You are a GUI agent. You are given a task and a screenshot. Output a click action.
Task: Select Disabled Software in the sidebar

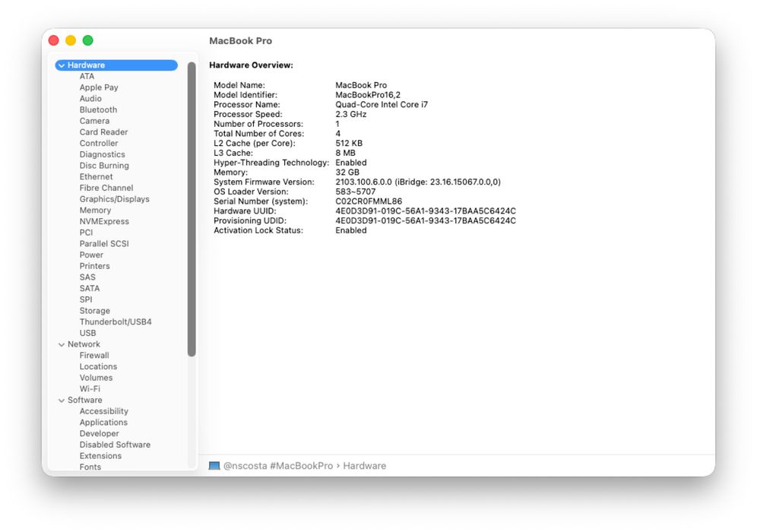click(x=115, y=445)
